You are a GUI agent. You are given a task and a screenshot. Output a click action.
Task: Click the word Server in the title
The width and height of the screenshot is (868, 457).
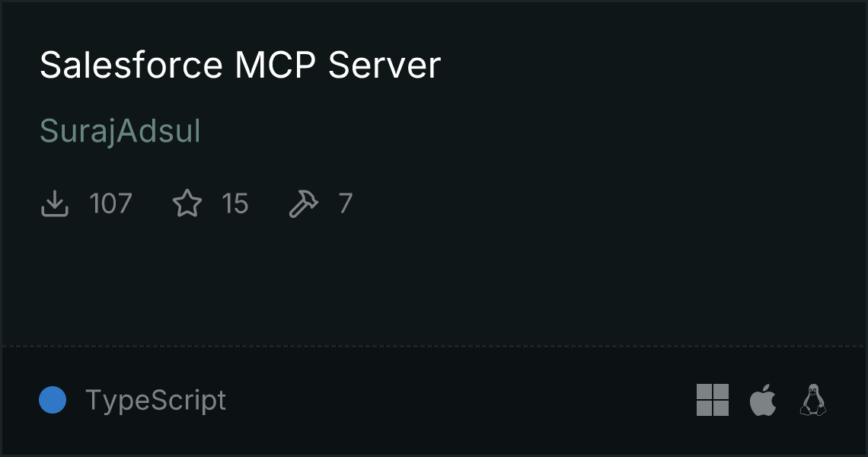(385, 65)
